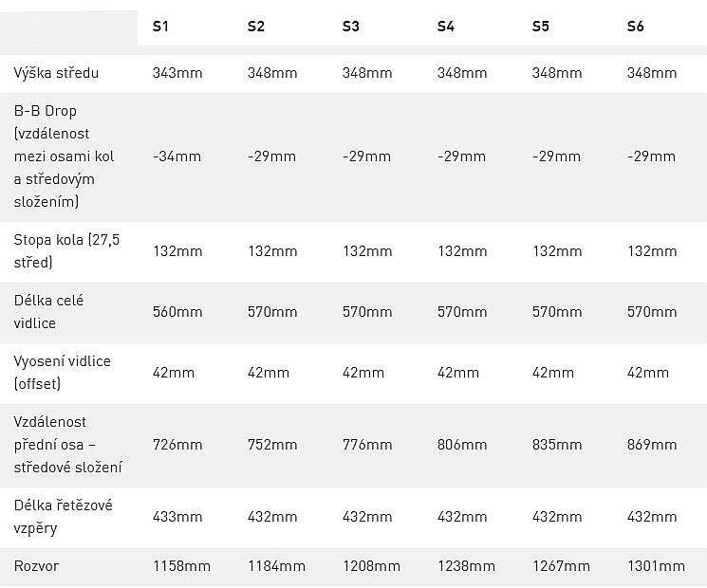Click the 560mm fork length value

click(x=177, y=312)
